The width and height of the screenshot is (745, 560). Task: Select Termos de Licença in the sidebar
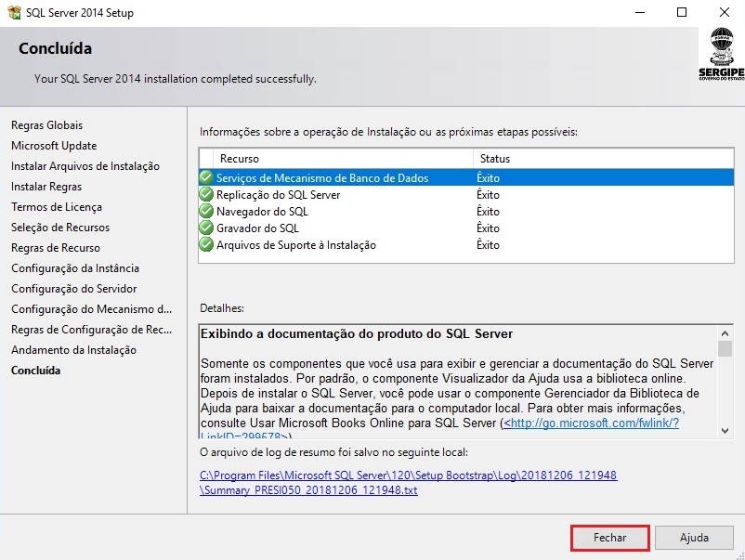pos(57,207)
